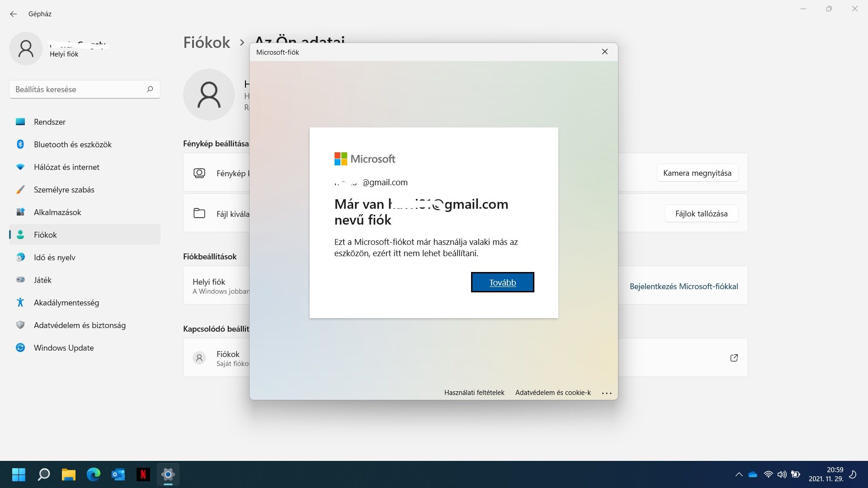Click the accessibility figure icon
Viewport: 868px width, 488px height.
pyautogui.click(x=20, y=302)
